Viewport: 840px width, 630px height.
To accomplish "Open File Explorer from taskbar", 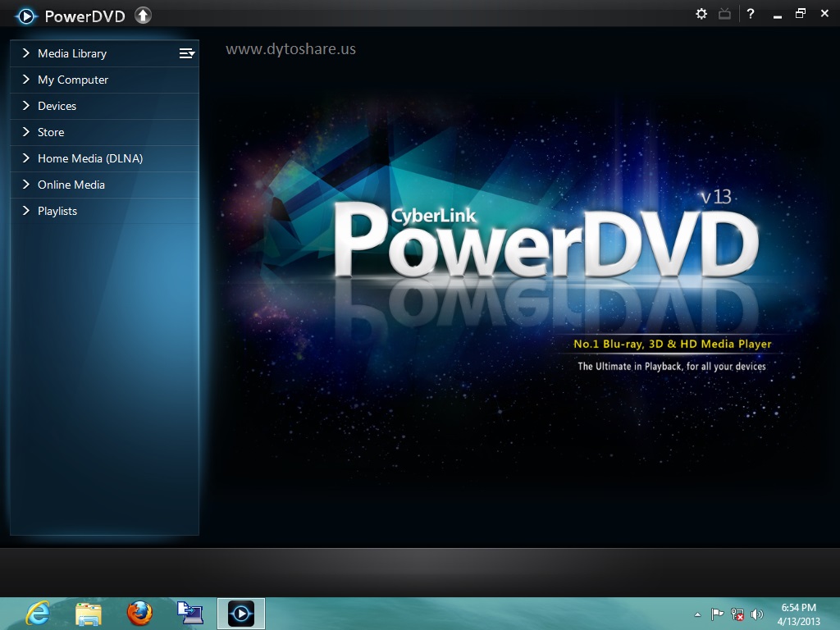I will tap(89, 614).
